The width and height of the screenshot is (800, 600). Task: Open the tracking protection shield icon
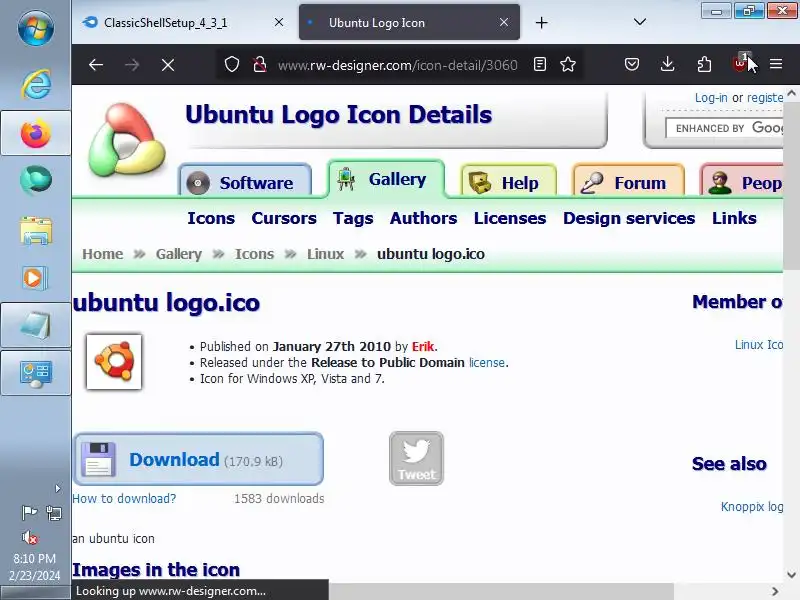[x=232, y=65]
